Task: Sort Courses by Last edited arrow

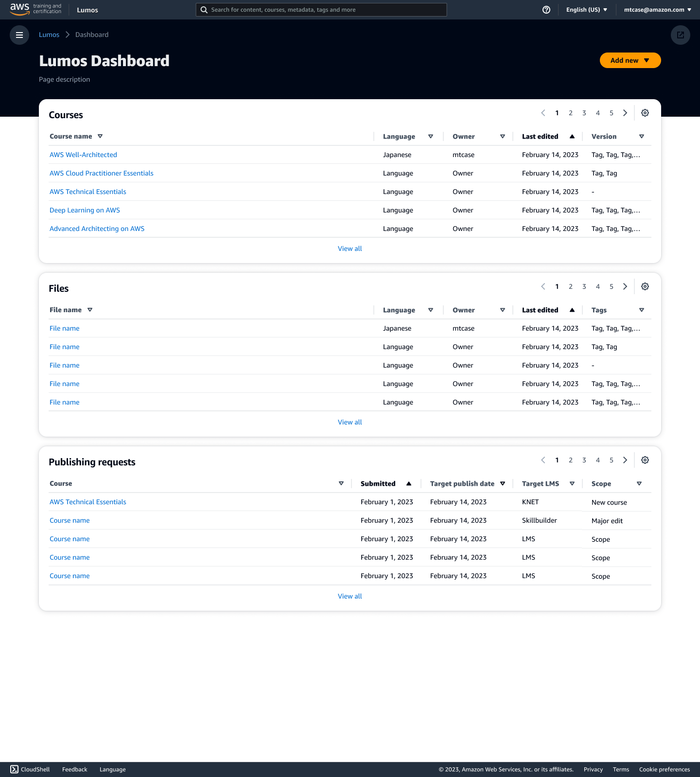Action: coord(572,137)
